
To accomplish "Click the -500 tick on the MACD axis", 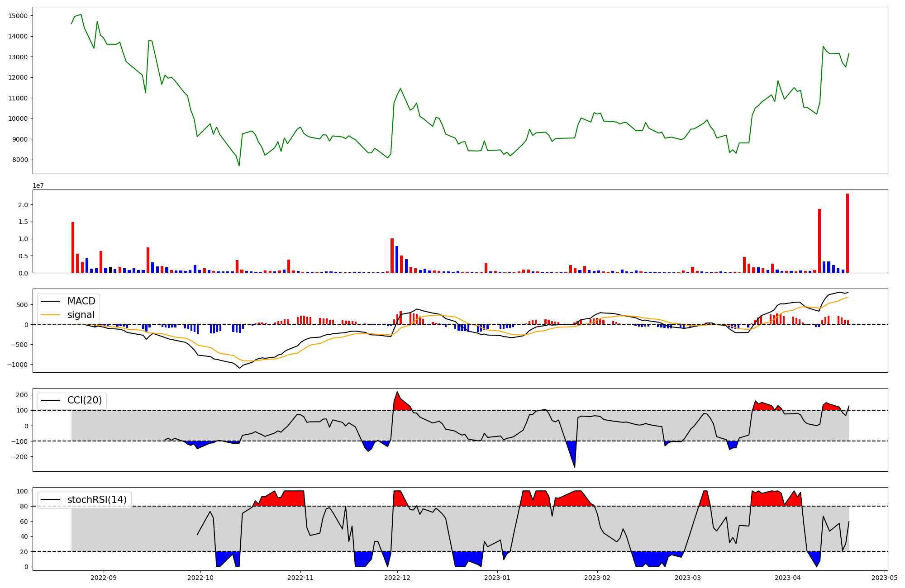I will 19,345.
